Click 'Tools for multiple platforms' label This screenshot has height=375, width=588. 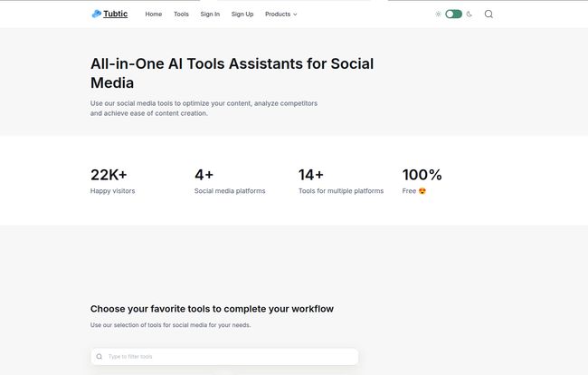click(341, 191)
